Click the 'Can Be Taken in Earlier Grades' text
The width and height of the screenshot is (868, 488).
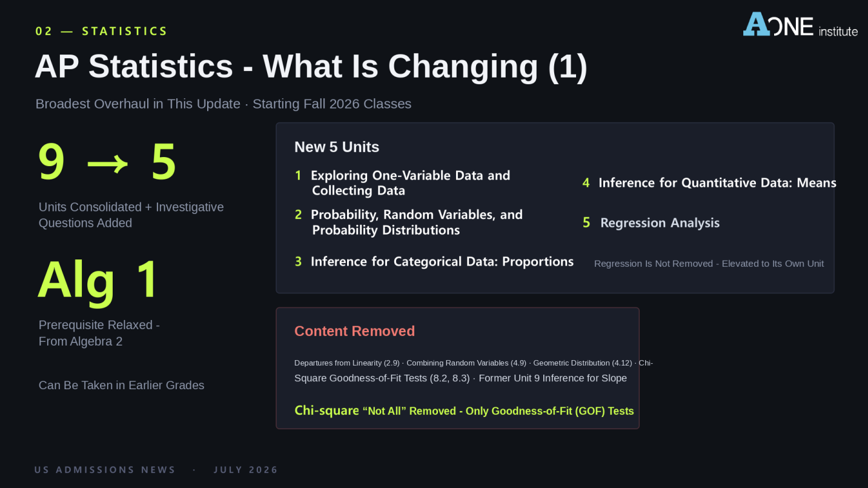pyautogui.click(x=121, y=385)
